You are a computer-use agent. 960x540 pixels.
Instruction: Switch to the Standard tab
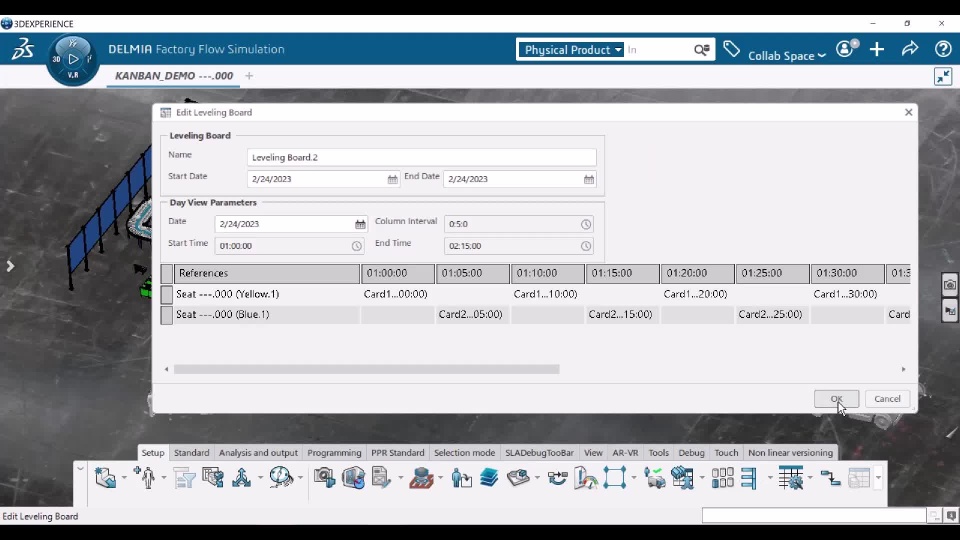click(191, 453)
